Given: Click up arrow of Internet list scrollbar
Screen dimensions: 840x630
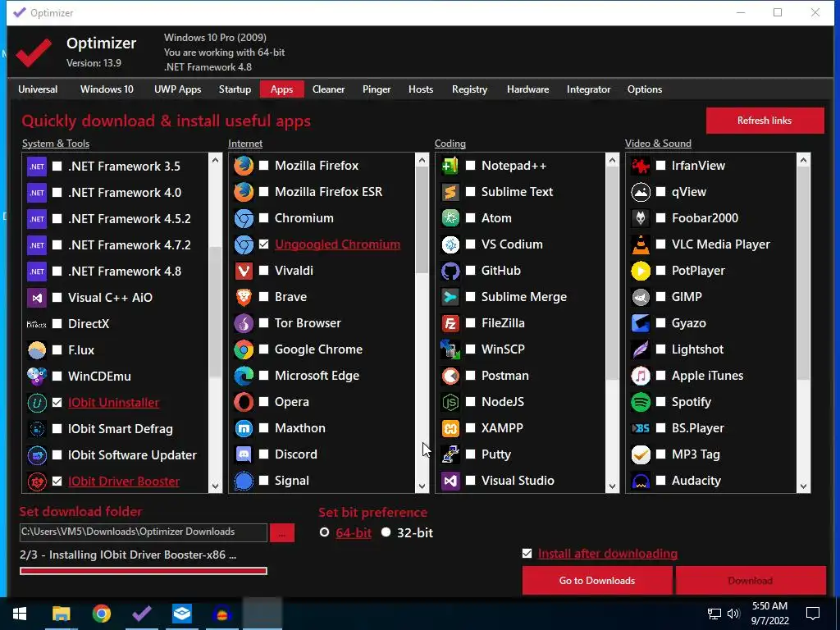Looking at the screenshot, I should [422, 160].
